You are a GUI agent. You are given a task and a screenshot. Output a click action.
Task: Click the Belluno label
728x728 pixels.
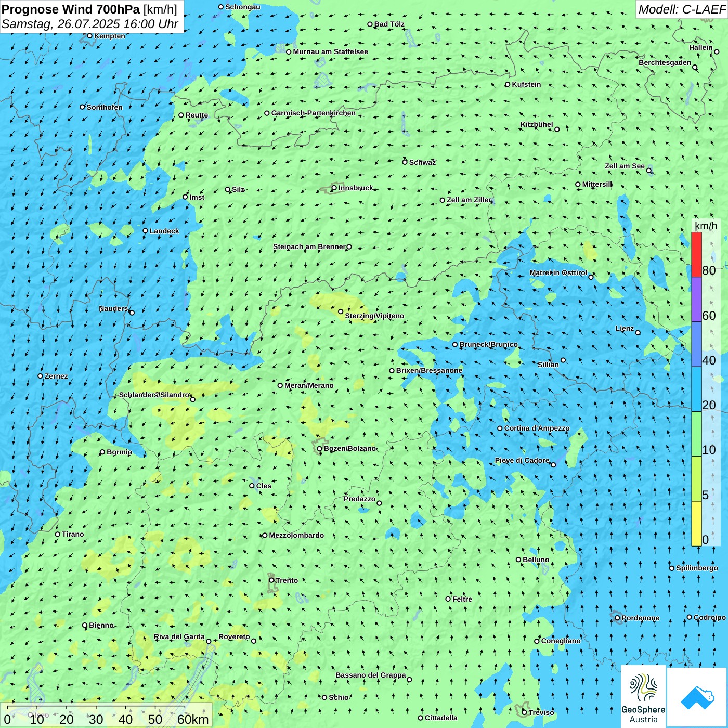[x=536, y=560]
